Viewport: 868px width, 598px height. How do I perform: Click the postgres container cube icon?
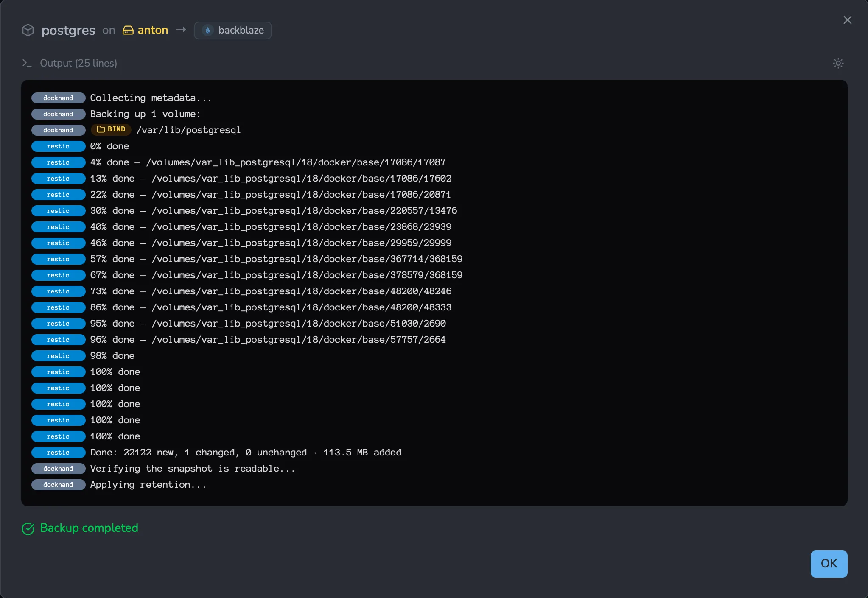point(28,31)
